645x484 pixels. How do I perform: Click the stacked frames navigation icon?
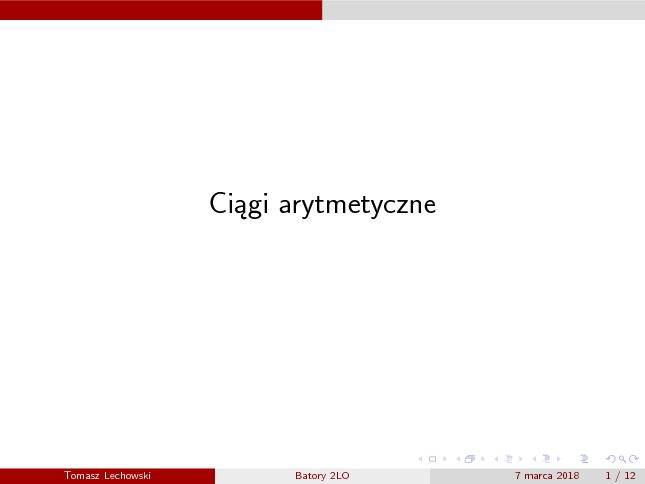pyautogui.click(x=470, y=459)
